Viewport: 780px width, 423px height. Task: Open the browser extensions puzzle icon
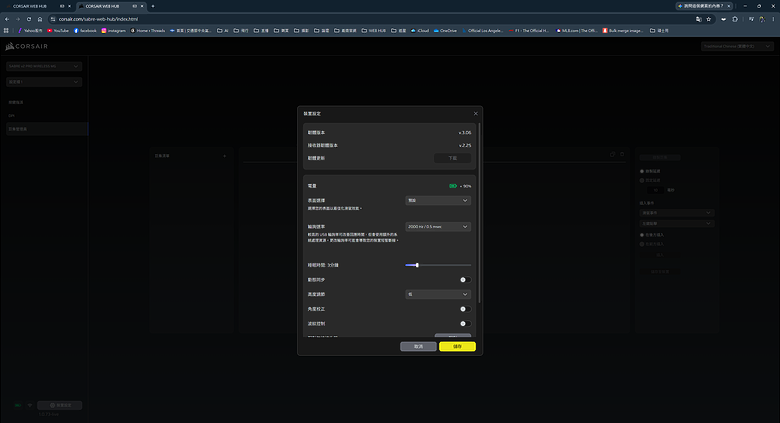(735, 19)
